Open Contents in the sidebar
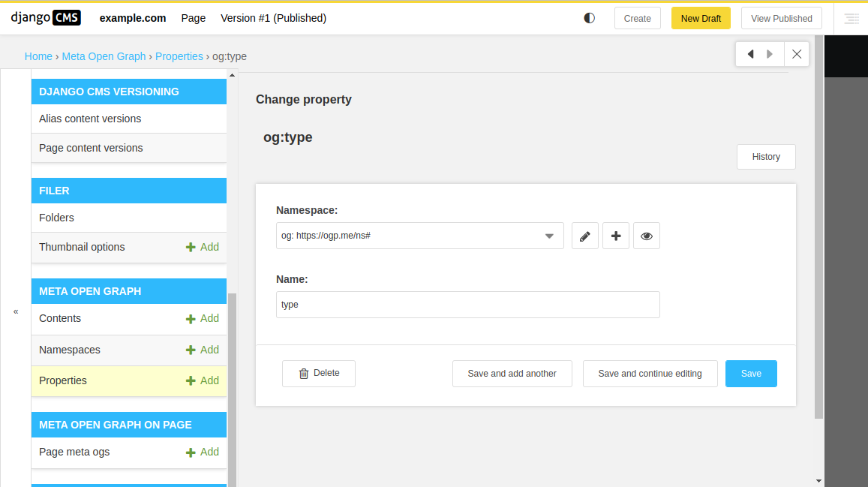This screenshot has height=487, width=868. coord(60,318)
